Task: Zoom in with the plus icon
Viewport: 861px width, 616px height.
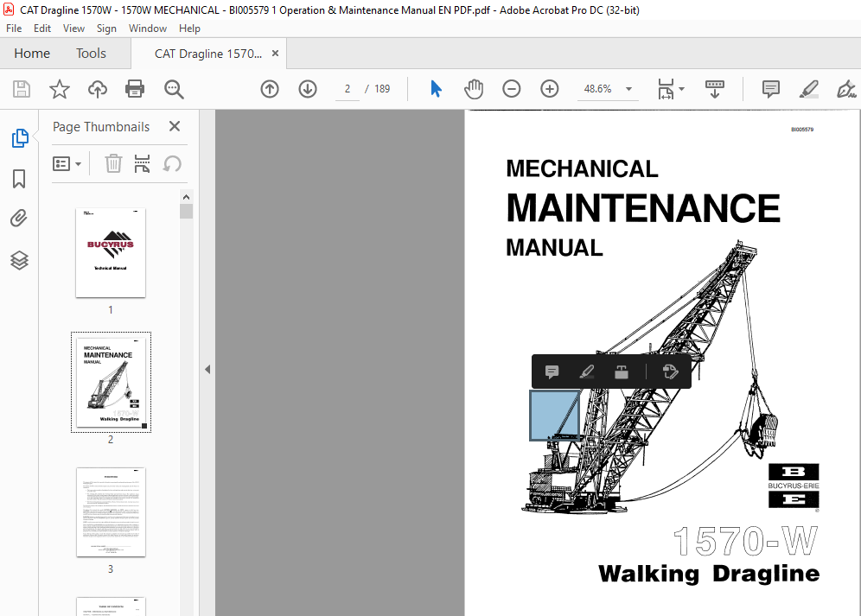Action: [x=549, y=89]
